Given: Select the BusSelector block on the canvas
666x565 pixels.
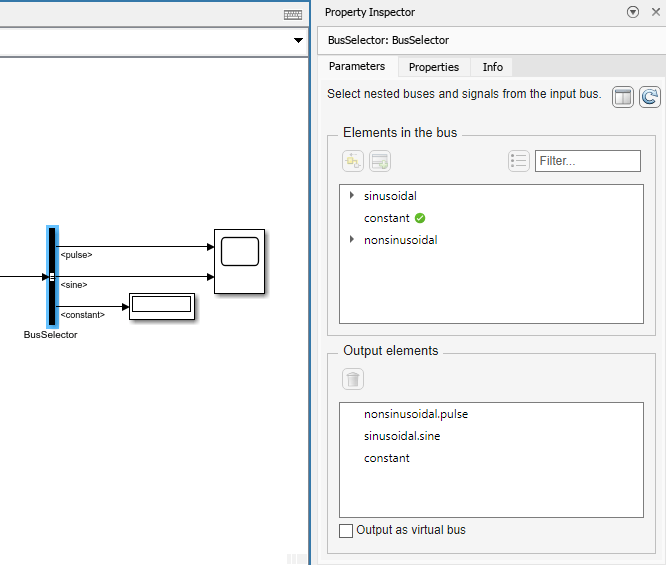Looking at the screenshot, I should [x=52, y=277].
